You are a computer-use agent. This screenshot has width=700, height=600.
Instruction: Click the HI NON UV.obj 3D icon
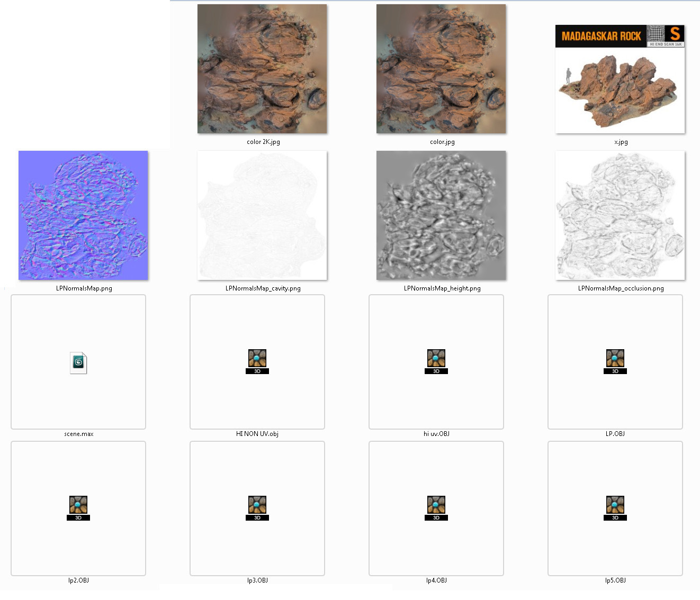coord(257,361)
